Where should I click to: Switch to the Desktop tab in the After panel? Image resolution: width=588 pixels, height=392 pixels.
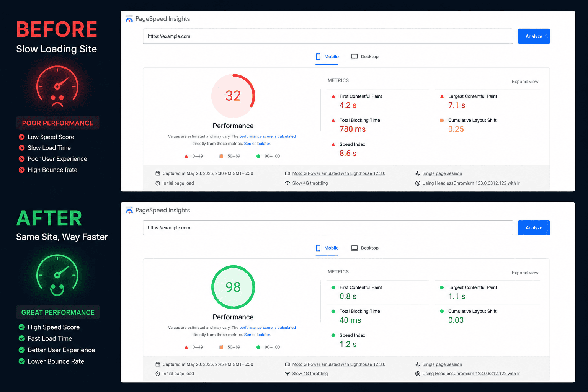(365, 248)
